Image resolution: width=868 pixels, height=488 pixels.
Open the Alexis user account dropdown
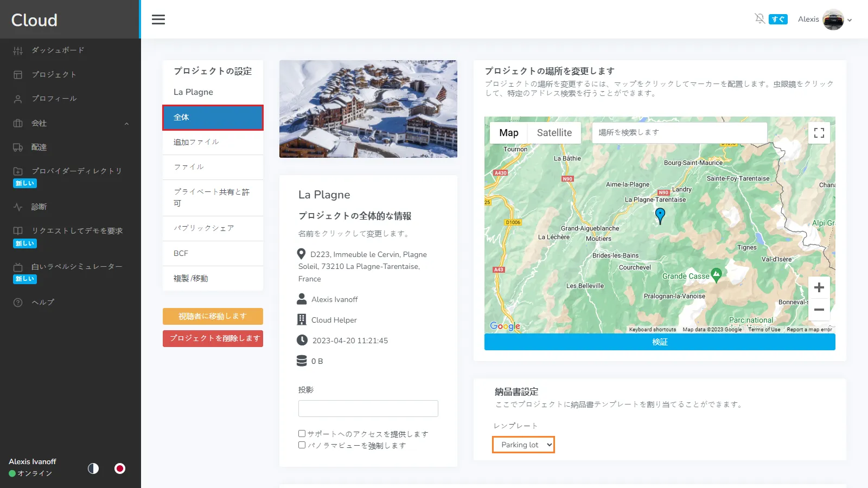click(825, 20)
